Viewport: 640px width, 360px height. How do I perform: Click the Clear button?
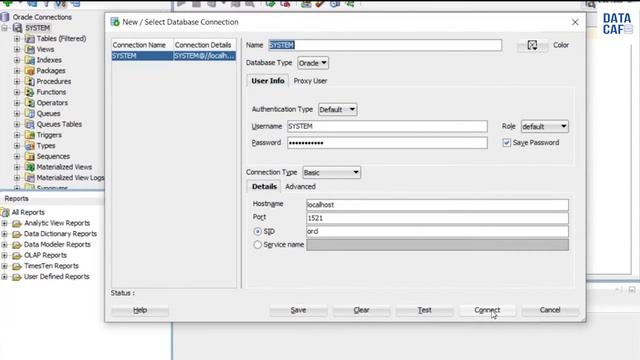pos(361,310)
